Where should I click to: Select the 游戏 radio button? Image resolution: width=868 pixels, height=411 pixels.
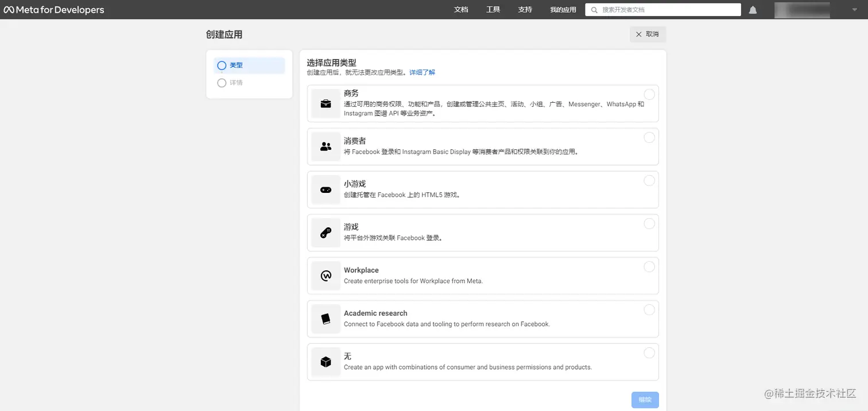coord(649,223)
